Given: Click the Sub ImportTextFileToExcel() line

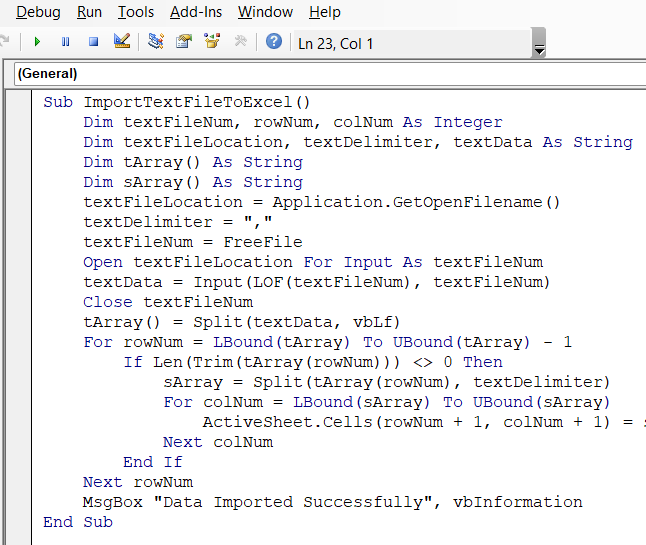Looking at the screenshot, I should (177, 102).
